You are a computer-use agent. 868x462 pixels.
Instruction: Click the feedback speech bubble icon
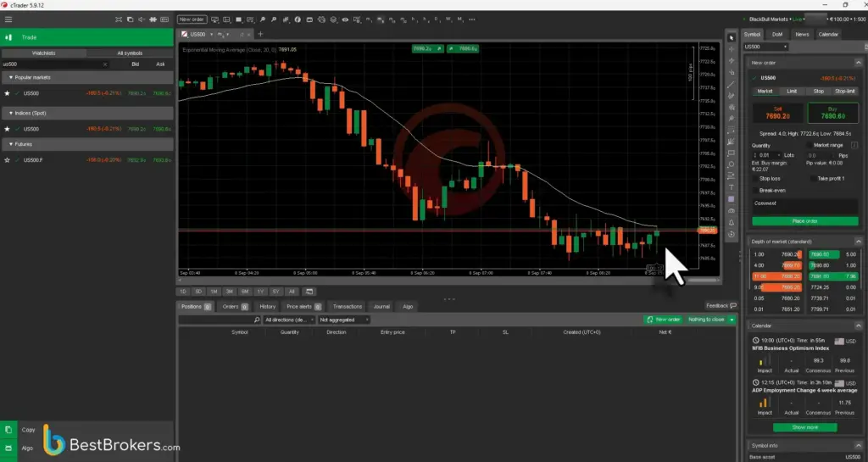pos(733,305)
